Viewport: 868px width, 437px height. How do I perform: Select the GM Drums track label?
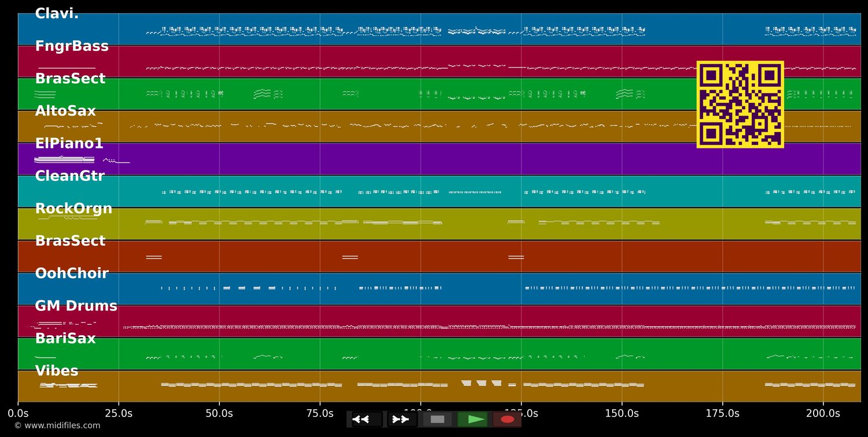click(76, 306)
